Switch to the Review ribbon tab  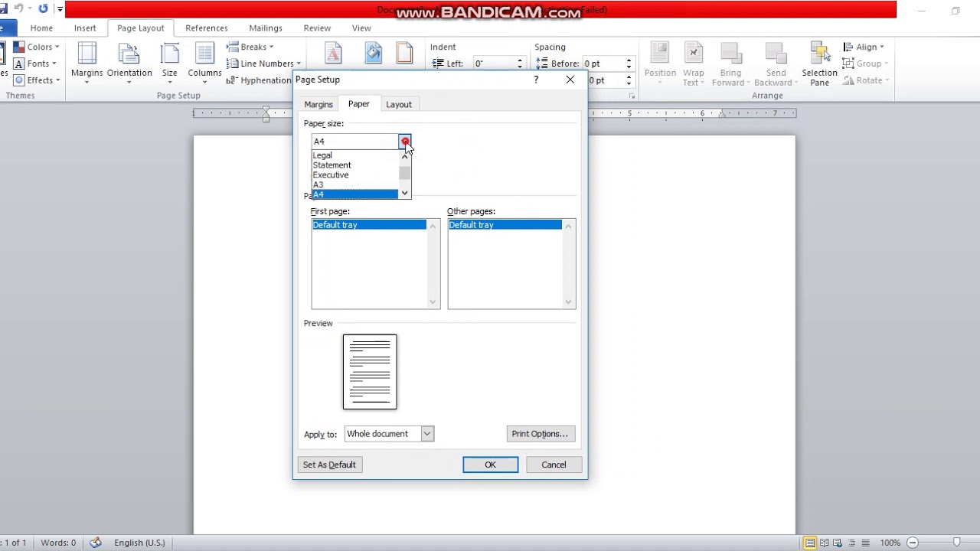point(317,28)
